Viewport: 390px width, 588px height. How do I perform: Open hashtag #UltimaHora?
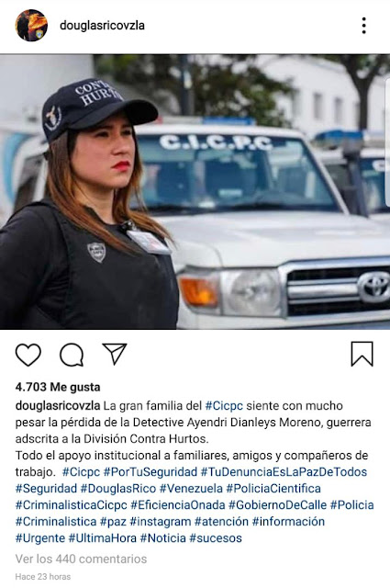point(102,538)
